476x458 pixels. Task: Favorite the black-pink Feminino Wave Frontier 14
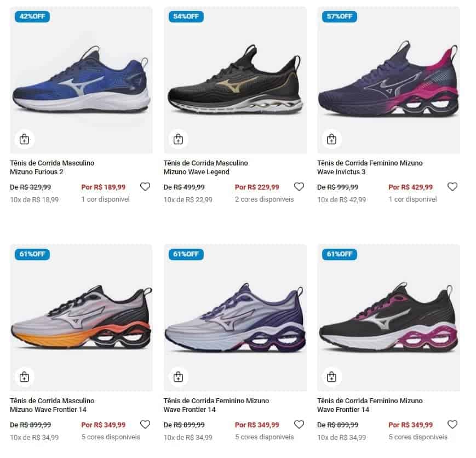point(452,425)
